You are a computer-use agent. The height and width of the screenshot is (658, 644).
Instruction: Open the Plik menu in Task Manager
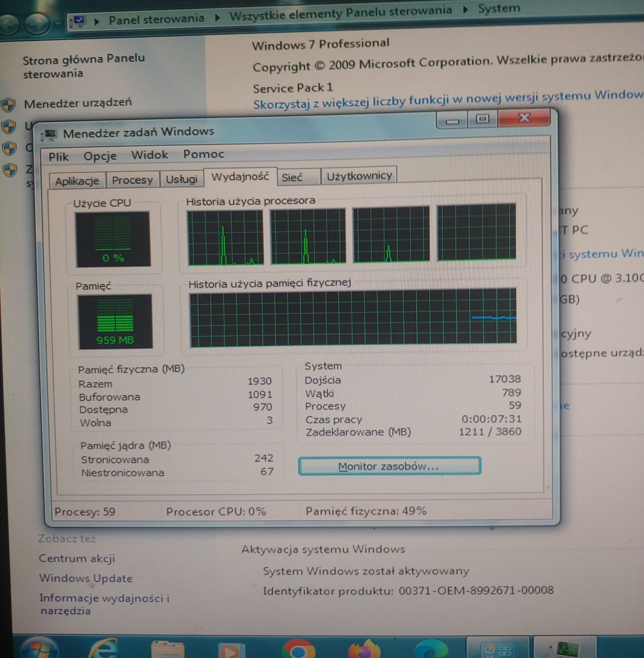(58, 157)
